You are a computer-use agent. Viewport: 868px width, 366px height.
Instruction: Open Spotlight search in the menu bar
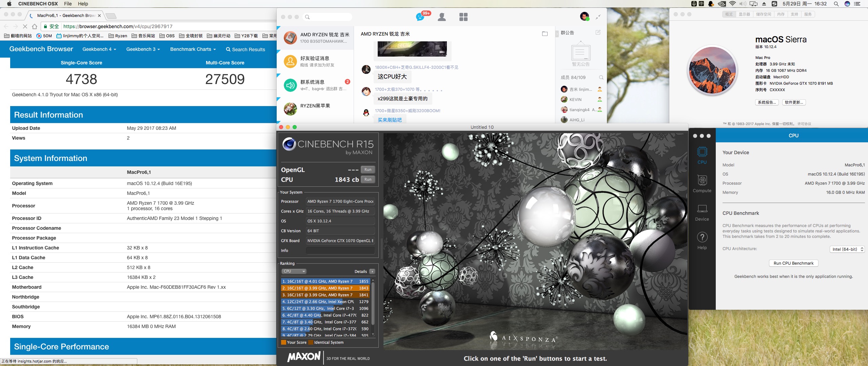pyautogui.click(x=836, y=4)
